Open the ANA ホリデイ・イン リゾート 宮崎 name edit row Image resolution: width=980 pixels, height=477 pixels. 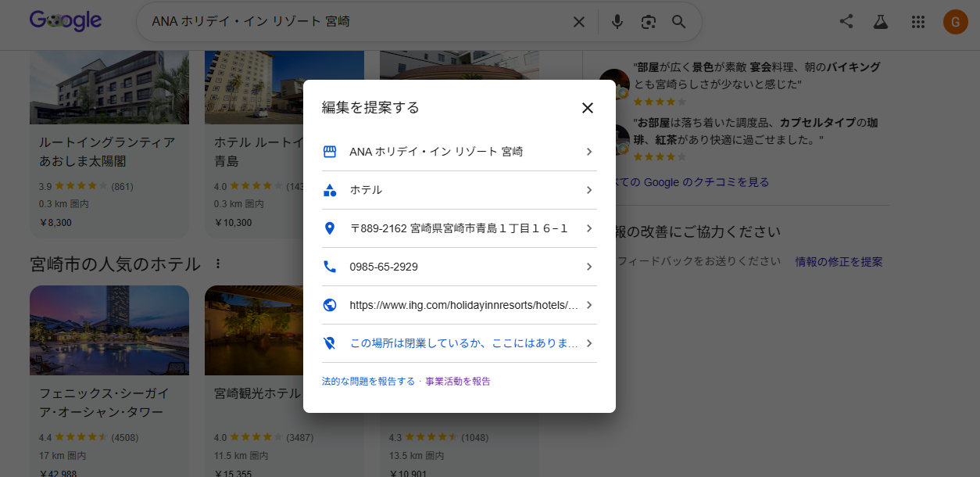(460, 152)
